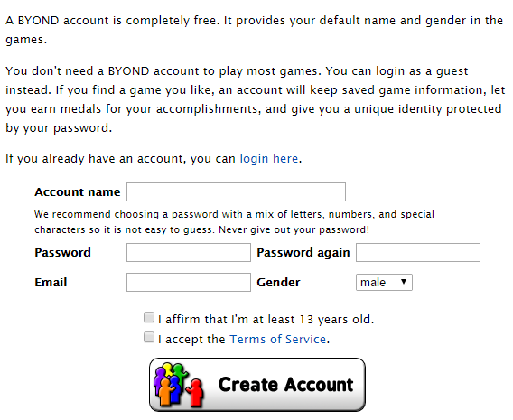Click the 'Gender' label
This screenshot has height=420, width=513.
click(x=278, y=283)
